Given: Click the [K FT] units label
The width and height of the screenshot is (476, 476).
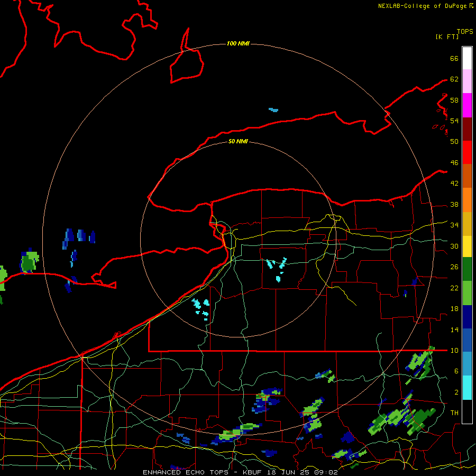Looking at the screenshot, I should [x=447, y=37].
